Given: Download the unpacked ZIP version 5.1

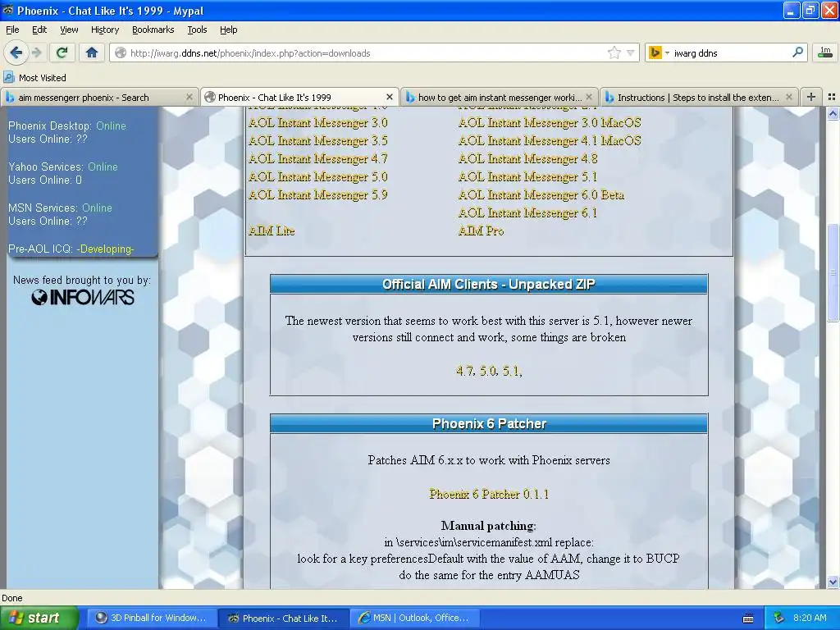Looking at the screenshot, I should (x=512, y=371).
